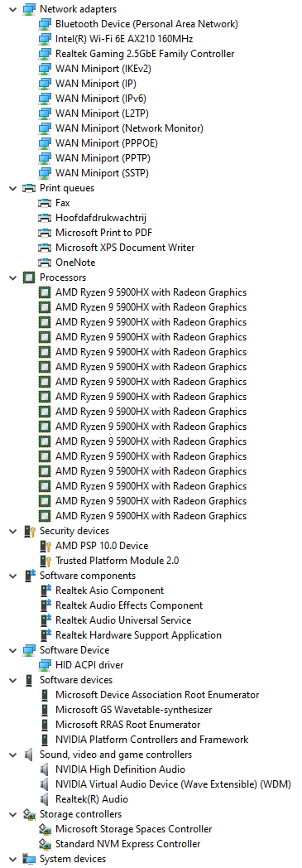Collapse the Security devices category
302x868 pixels.
[x=12, y=531]
